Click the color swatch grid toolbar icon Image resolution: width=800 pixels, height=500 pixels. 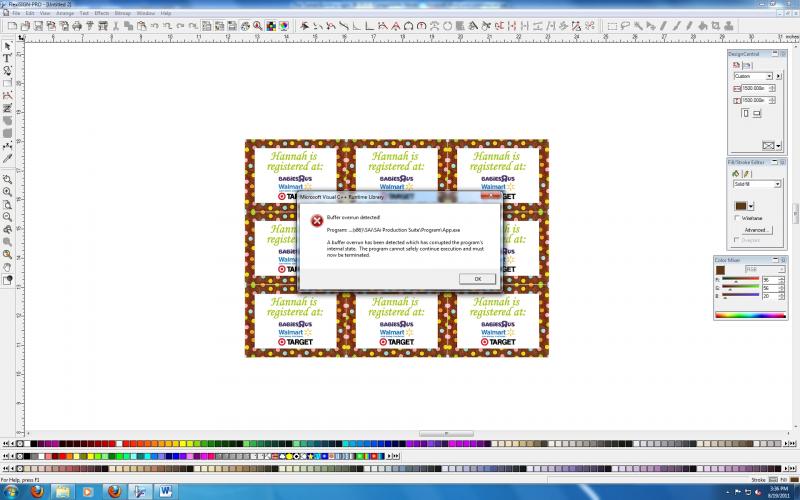pos(271,26)
